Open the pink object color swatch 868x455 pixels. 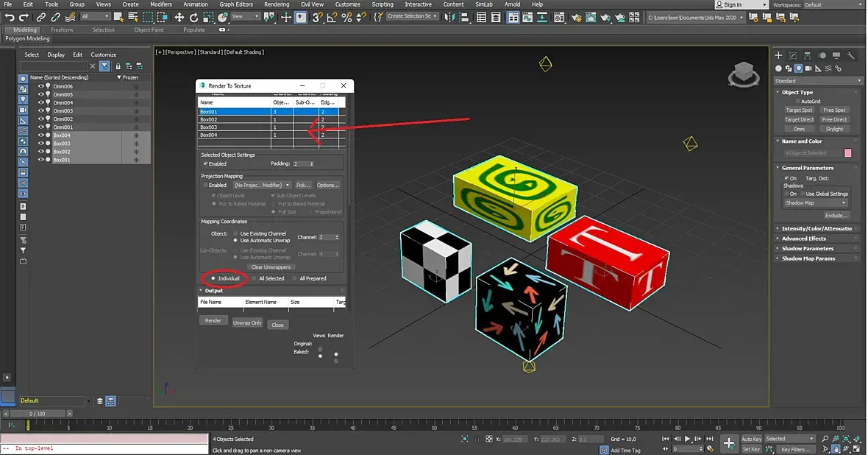pyautogui.click(x=847, y=153)
